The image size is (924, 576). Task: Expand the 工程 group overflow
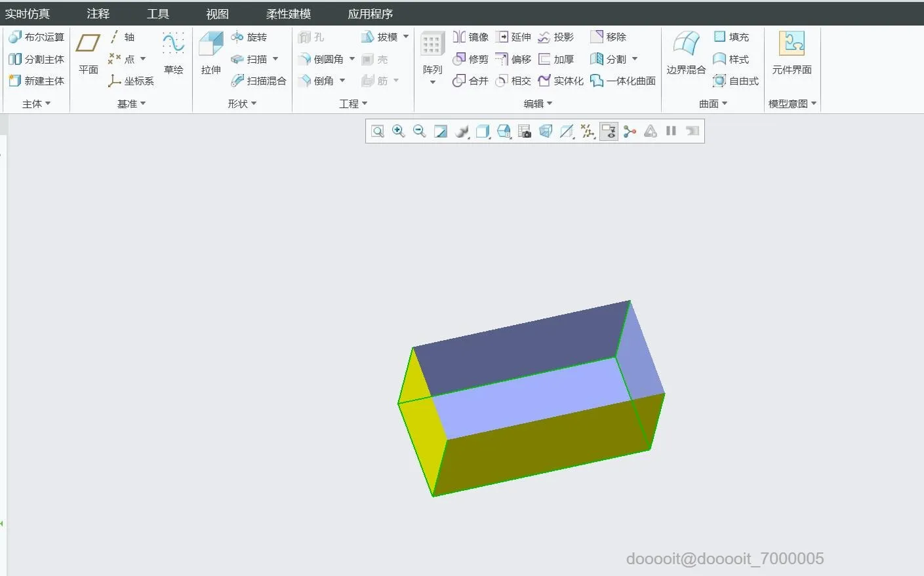[353, 104]
